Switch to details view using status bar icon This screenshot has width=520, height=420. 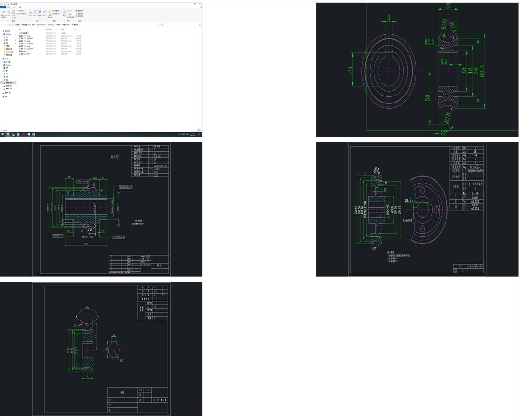point(198,130)
